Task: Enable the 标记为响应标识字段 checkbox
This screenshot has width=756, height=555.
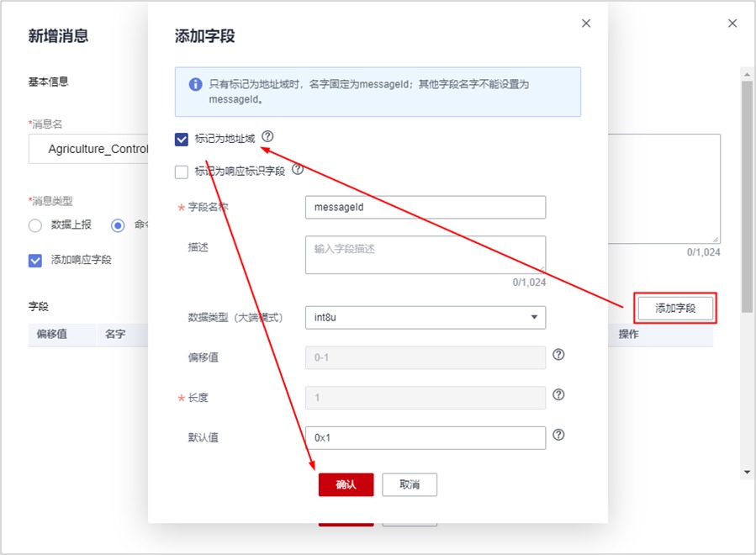Action: click(182, 172)
